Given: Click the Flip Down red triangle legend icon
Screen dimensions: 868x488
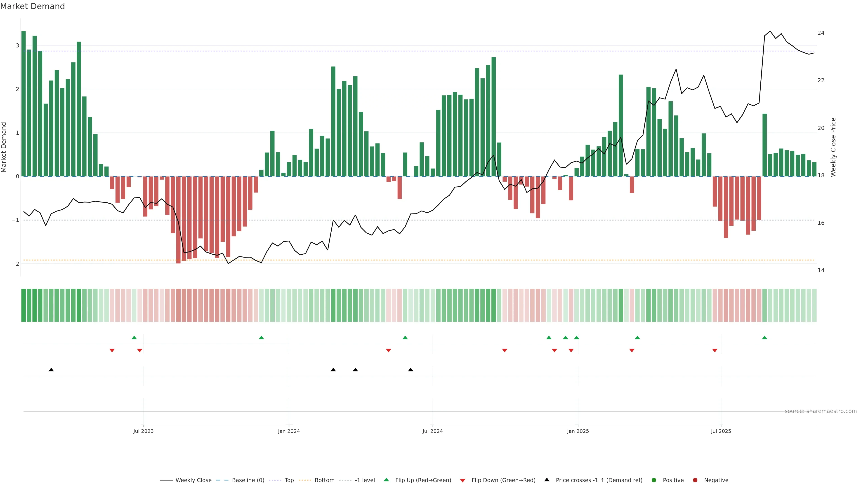Looking at the screenshot, I should (463, 480).
